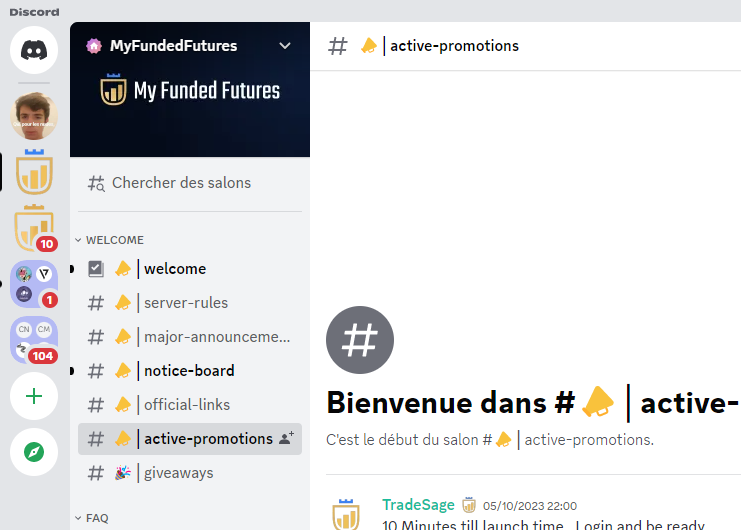Open major-announcements channel
741x530 pixels.
click(190, 337)
